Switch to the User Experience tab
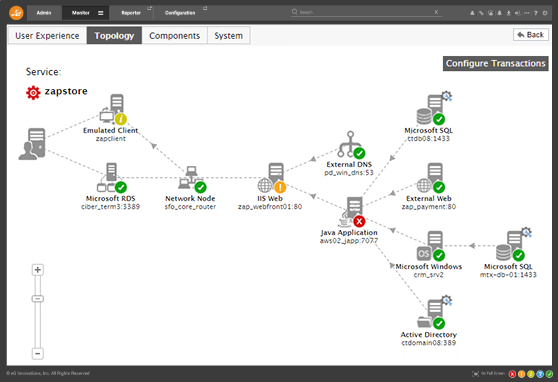 pyautogui.click(x=47, y=36)
